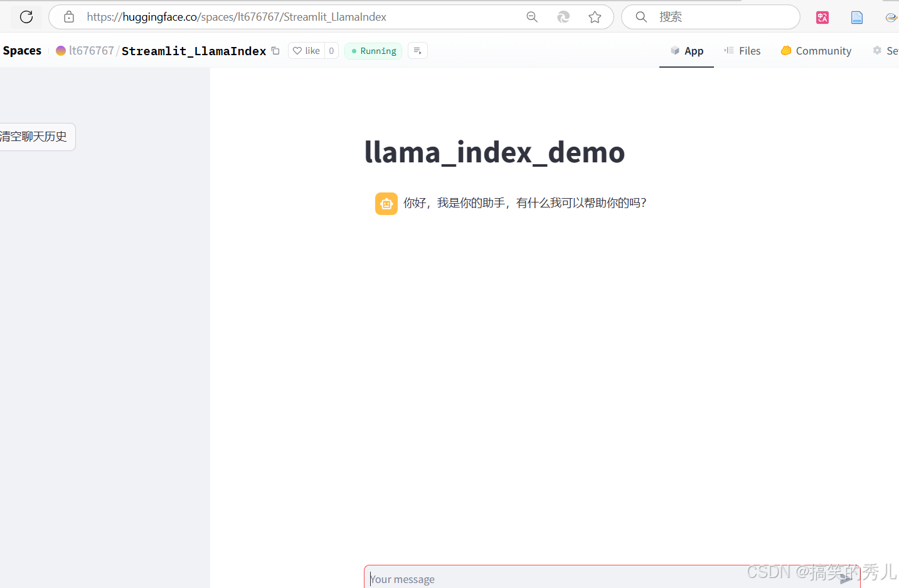Viewport: 899px width, 588px height.
Task: Copy the Space name with the copy icon
Action: click(x=275, y=51)
